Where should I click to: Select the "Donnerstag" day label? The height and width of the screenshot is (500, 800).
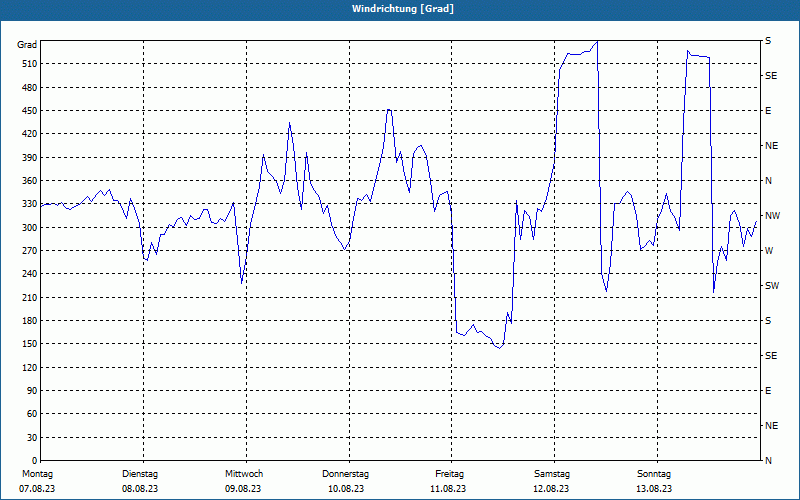pyautogui.click(x=345, y=474)
